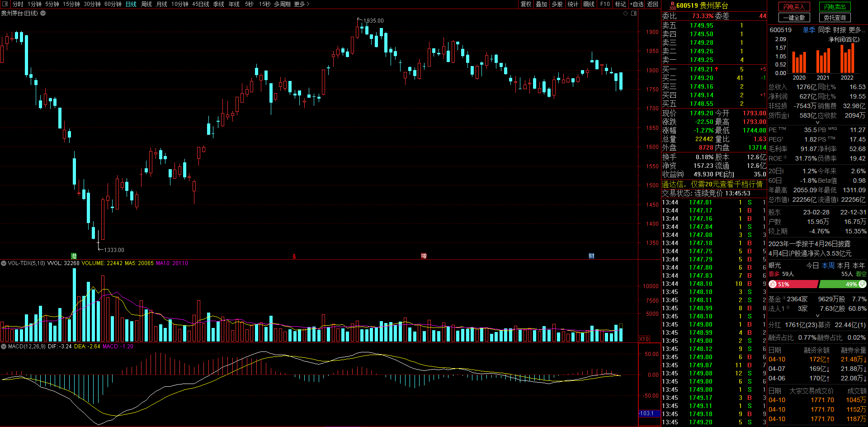Switch to 周线 weekly chart
868x427 pixels.
click(146, 4)
